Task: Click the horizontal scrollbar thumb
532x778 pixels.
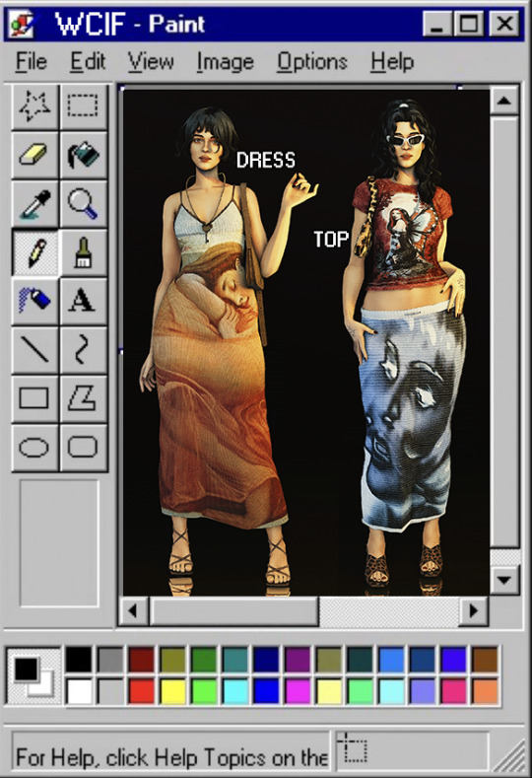Action: 233,610
